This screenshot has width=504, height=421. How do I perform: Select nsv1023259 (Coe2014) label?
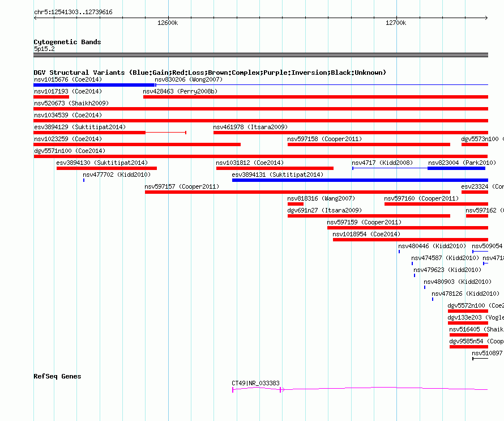[x=68, y=139]
